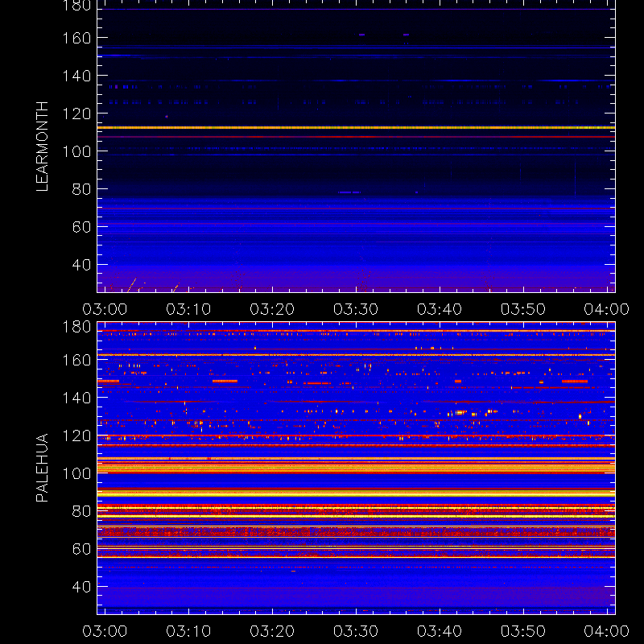Click the 03:10 time label under Learmonth plot
This screenshot has height=644, width=644.
188,309
